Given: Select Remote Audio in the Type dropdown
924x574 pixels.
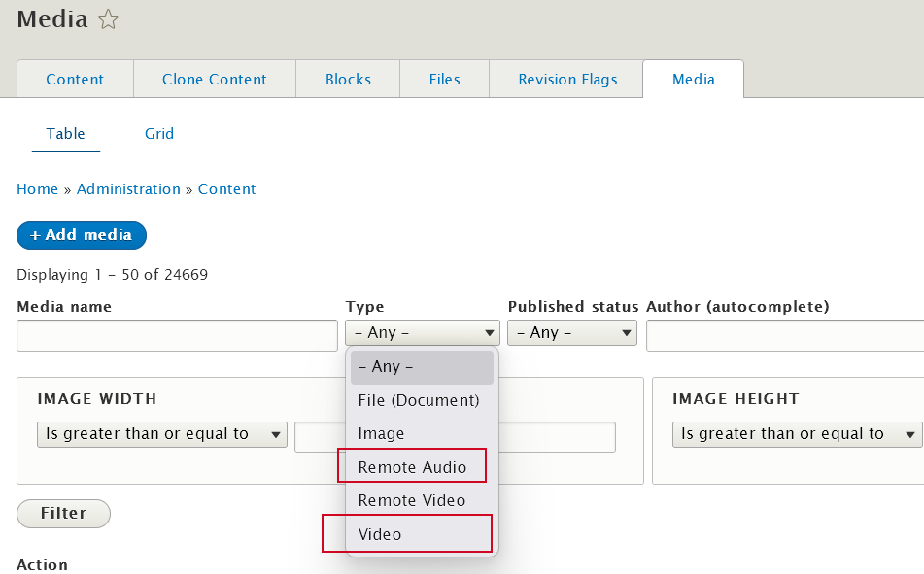Looking at the screenshot, I should coord(410,465).
